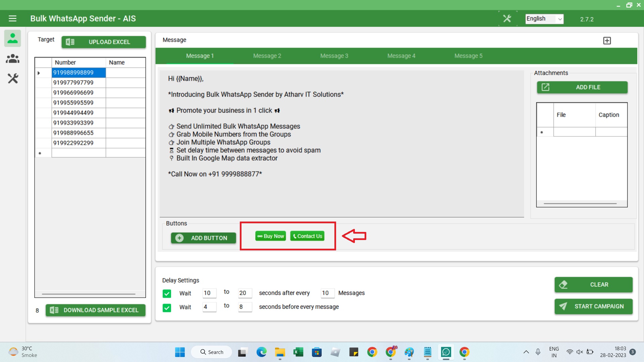Open the clock showing 18:03
This screenshot has width=644, height=362.
pyautogui.click(x=613, y=352)
